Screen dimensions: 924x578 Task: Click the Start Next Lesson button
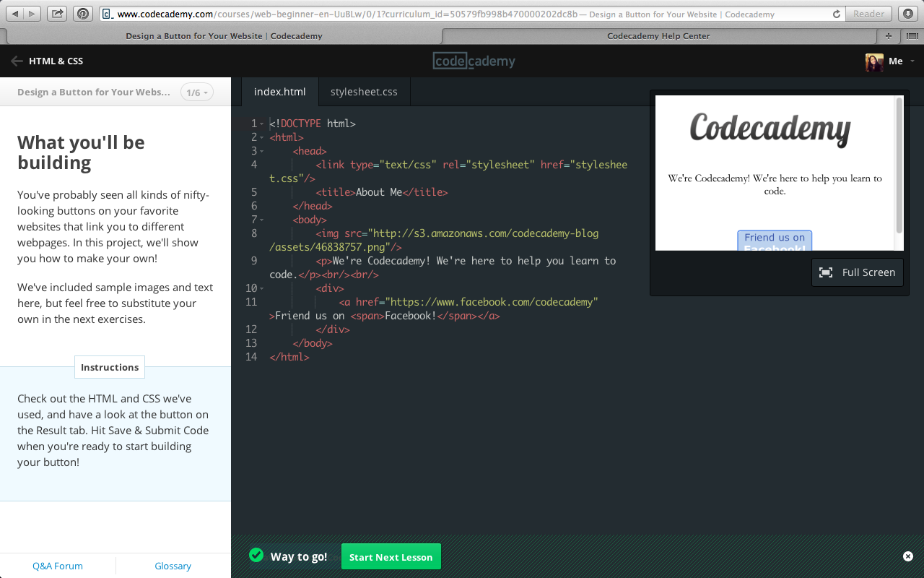point(391,556)
